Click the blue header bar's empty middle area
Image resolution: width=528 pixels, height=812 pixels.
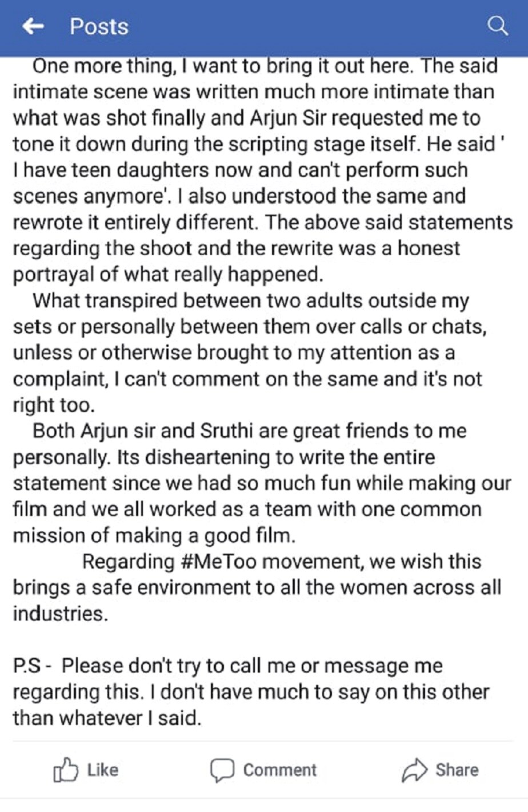[x=309, y=26]
